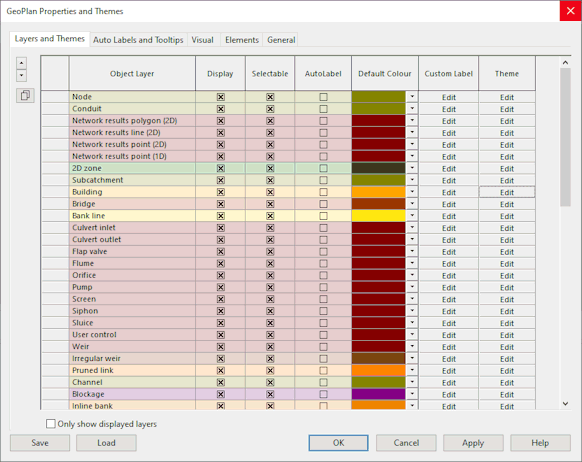Screen dimensions: 582x462
Task: Select the Siphon layer name
Action: coord(85,311)
